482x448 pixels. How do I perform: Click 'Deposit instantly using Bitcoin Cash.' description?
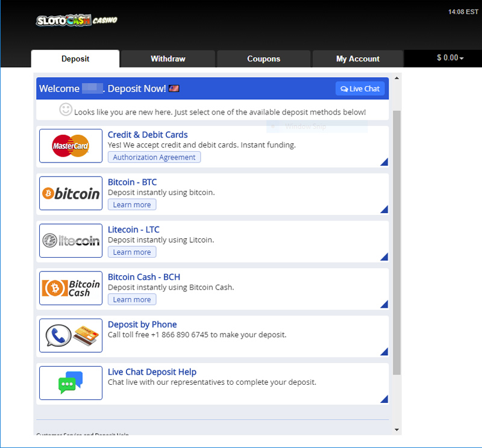pos(171,287)
